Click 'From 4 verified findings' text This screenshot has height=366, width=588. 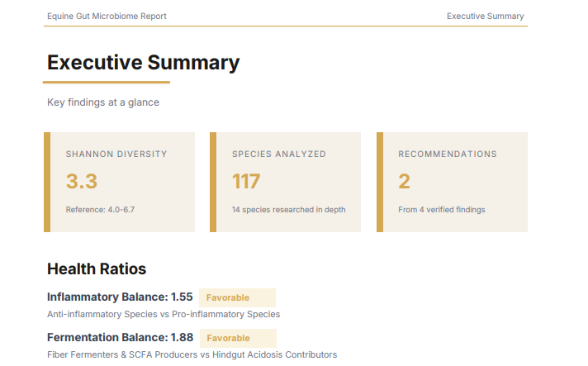[x=441, y=210]
